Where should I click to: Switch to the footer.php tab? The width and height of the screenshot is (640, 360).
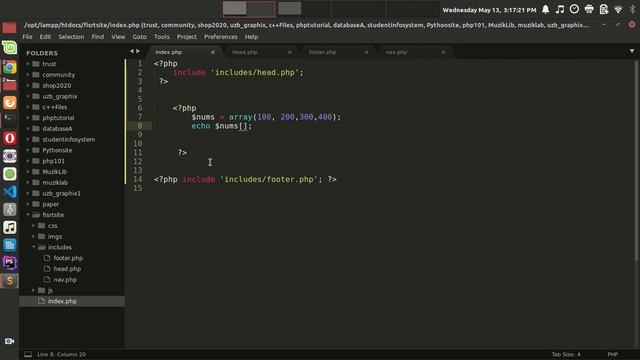point(322,52)
